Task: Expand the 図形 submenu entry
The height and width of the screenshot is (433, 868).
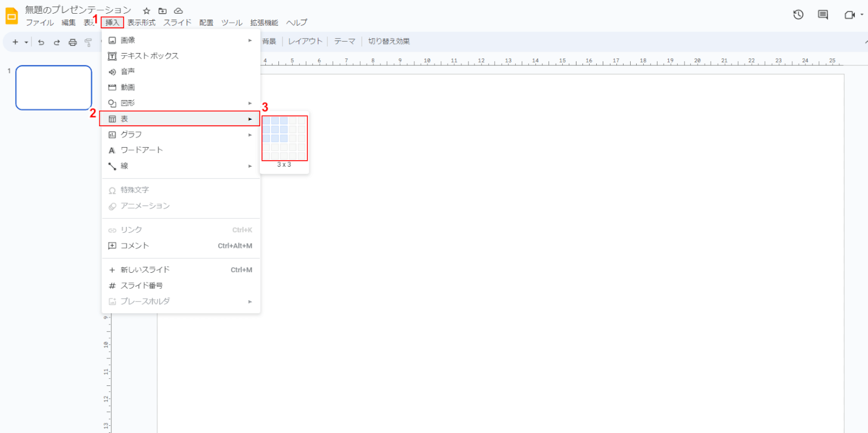Action: pos(181,103)
